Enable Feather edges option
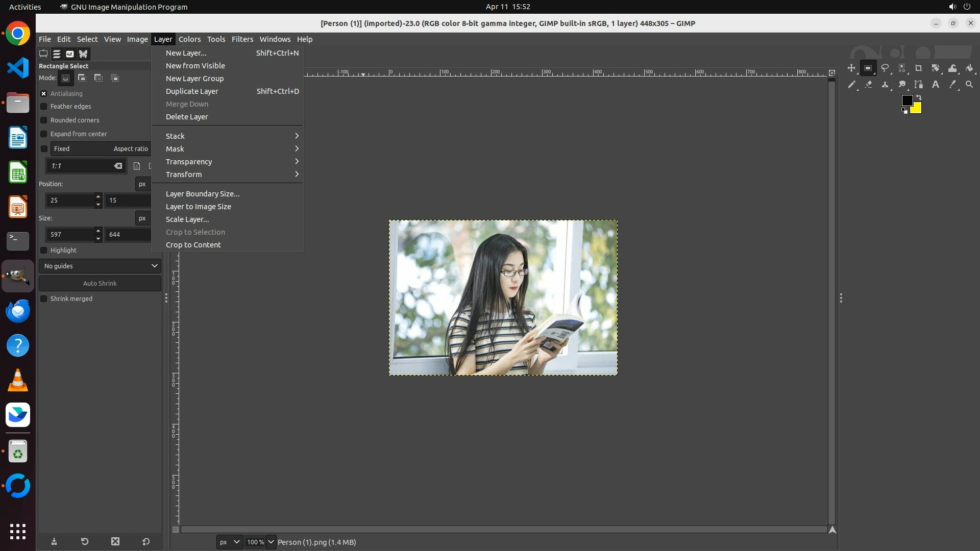Image resolution: width=980 pixels, height=551 pixels. pos(44,107)
